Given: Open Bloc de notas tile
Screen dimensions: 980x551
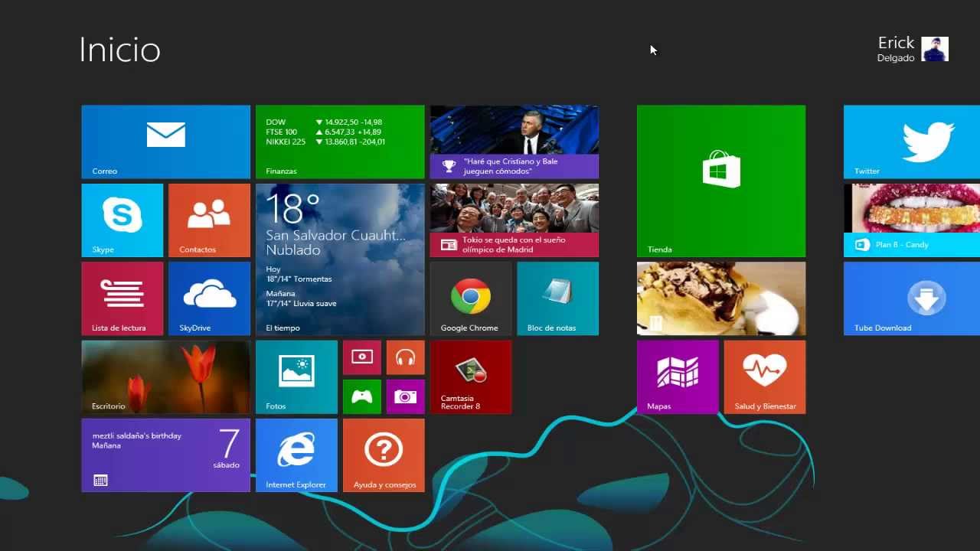Looking at the screenshot, I should [557, 298].
